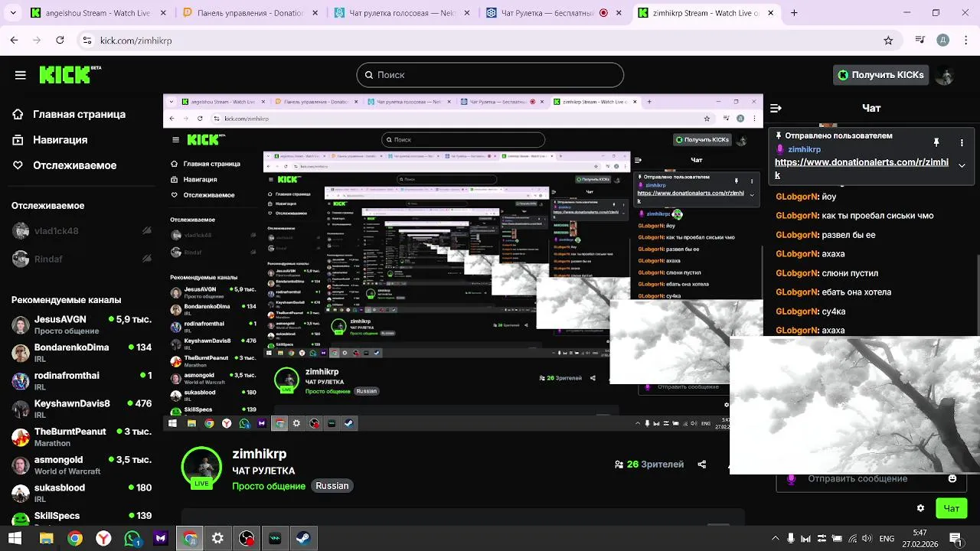The width and height of the screenshot is (980, 551).
Task: Switch to the Чат Рулетка бесплатный tab
Action: [x=553, y=13]
